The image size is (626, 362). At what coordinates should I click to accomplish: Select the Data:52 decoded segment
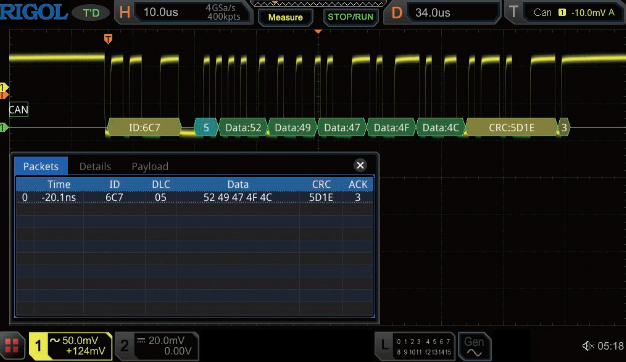[243, 128]
